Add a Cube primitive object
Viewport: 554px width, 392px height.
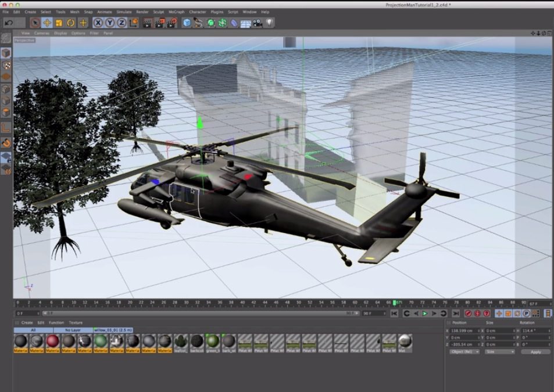click(187, 23)
